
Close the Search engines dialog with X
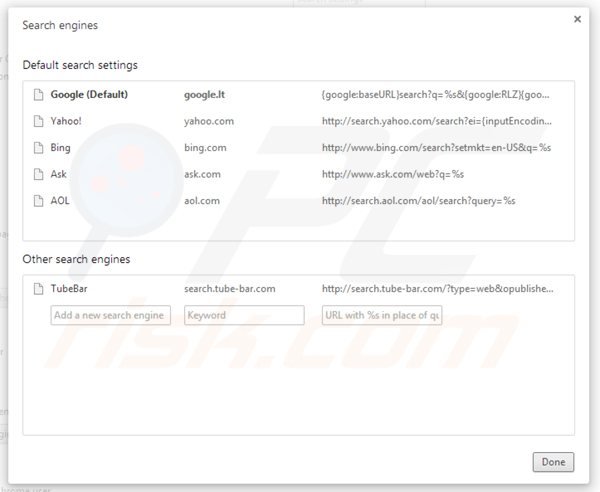click(577, 19)
